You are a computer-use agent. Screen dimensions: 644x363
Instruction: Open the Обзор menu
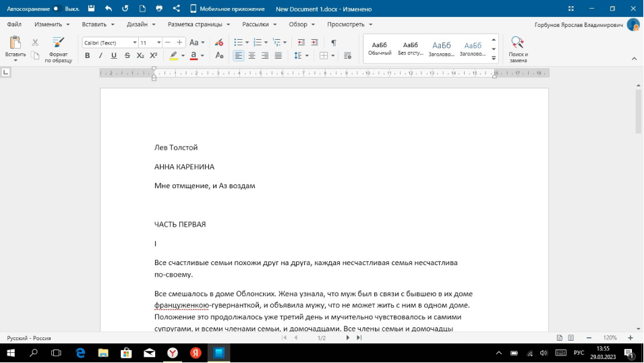click(x=301, y=24)
